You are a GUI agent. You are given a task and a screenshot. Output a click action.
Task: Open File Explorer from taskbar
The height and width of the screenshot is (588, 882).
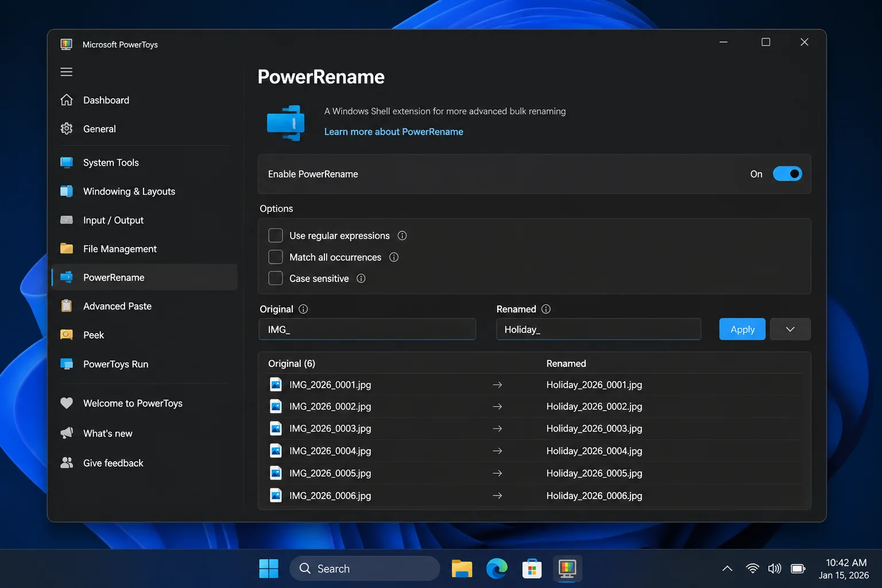tap(462, 568)
